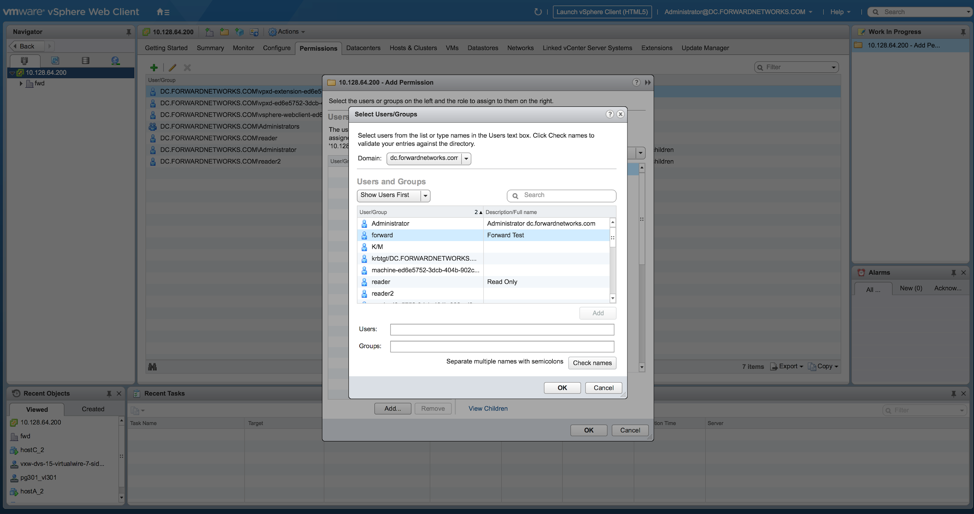Open pg301_vl301 in Recent Objects

tap(39, 478)
